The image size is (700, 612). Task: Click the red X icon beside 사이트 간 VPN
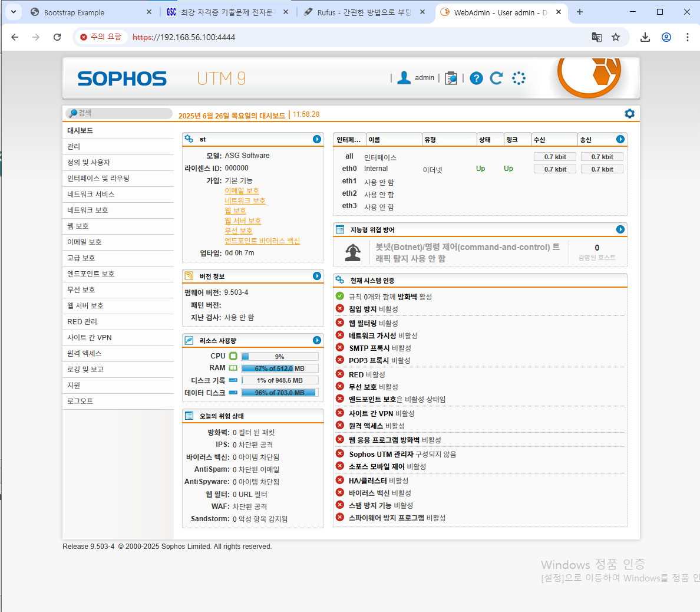click(x=340, y=413)
